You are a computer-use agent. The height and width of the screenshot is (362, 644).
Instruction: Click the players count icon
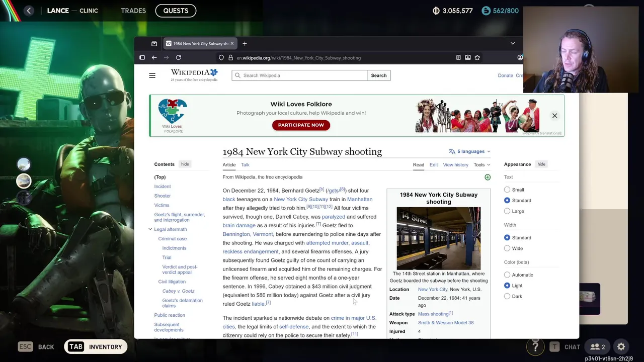click(598, 347)
